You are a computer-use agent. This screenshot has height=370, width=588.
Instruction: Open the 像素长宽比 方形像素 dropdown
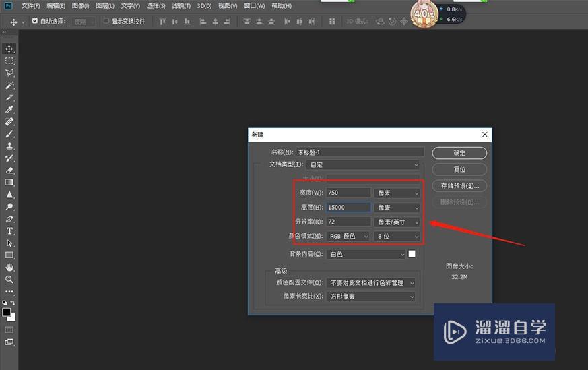[371, 297]
